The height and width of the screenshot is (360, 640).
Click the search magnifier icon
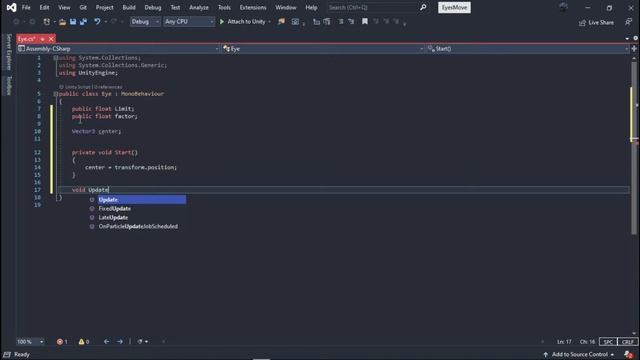point(423,7)
